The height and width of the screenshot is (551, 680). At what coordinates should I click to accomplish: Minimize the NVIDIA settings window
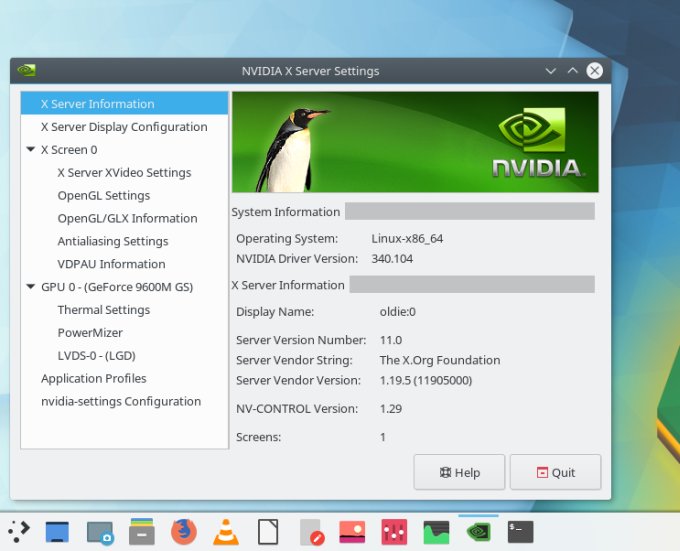click(551, 71)
